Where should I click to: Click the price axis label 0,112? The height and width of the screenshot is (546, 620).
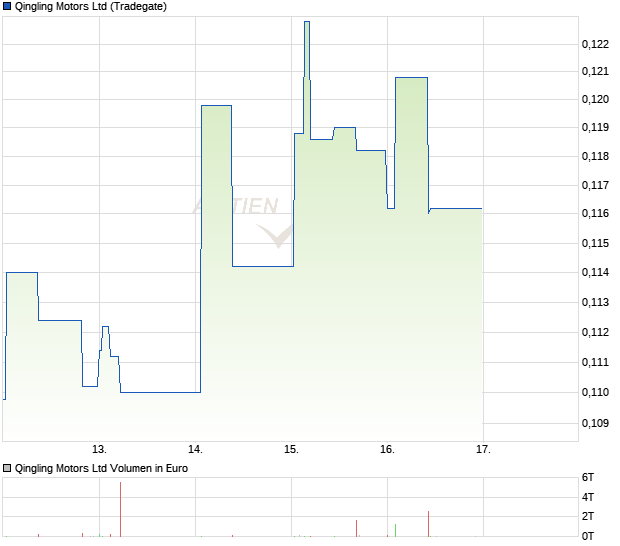point(595,332)
